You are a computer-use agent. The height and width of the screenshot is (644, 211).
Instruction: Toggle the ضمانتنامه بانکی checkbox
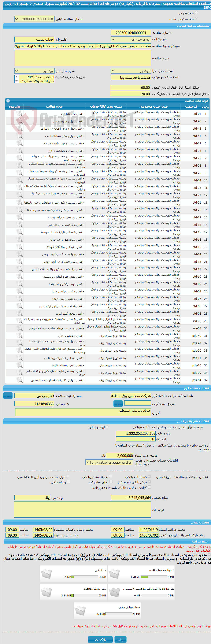[149, 476]
